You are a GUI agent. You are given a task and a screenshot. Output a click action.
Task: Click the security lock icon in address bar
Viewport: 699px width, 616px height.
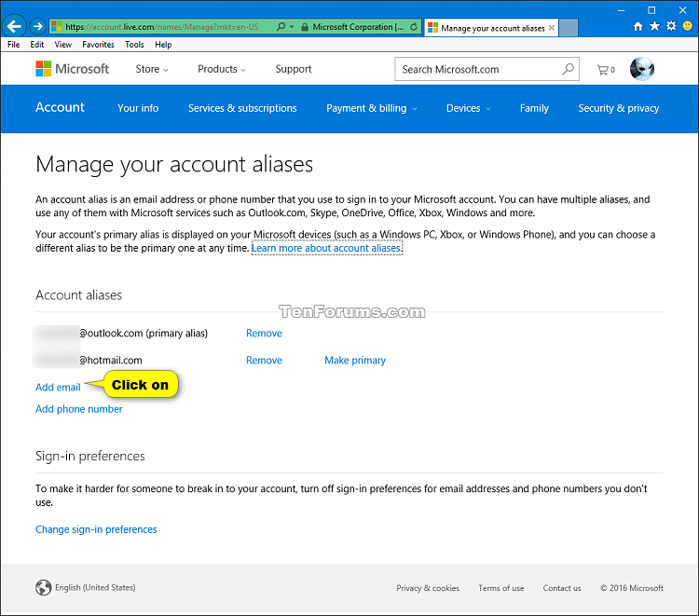pos(305,27)
